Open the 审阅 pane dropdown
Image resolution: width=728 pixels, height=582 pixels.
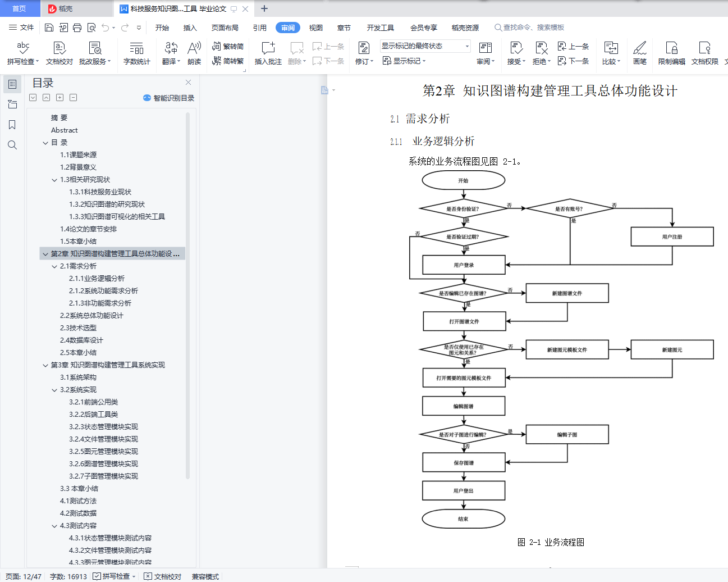coord(486,53)
